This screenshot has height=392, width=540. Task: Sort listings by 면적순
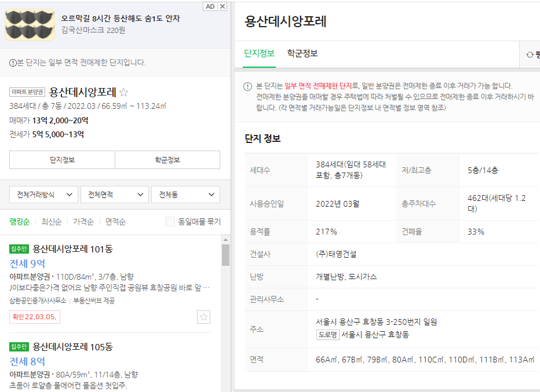tap(115, 222)
